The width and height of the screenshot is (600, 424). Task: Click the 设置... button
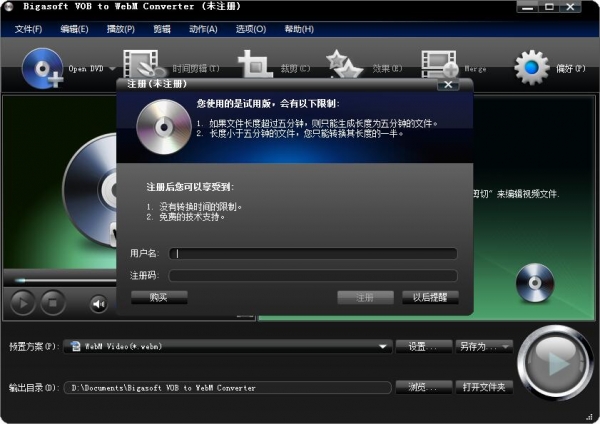tap(424, 347)
